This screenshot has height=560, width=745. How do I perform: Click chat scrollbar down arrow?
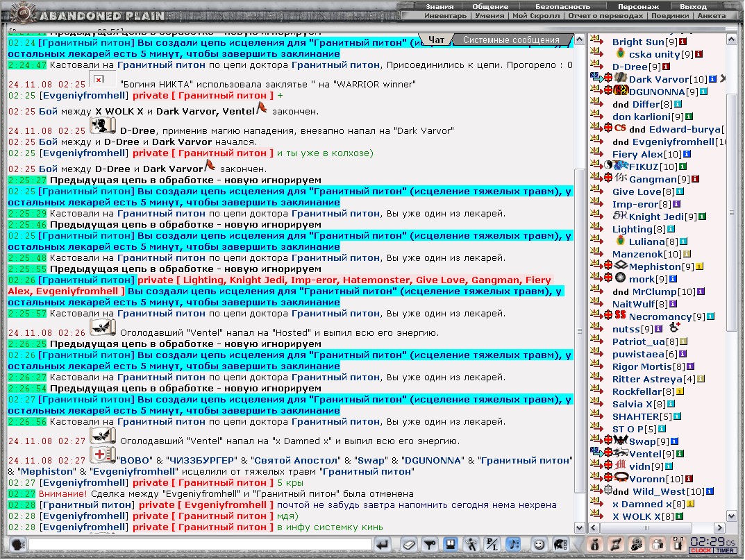tap(580, 527)
